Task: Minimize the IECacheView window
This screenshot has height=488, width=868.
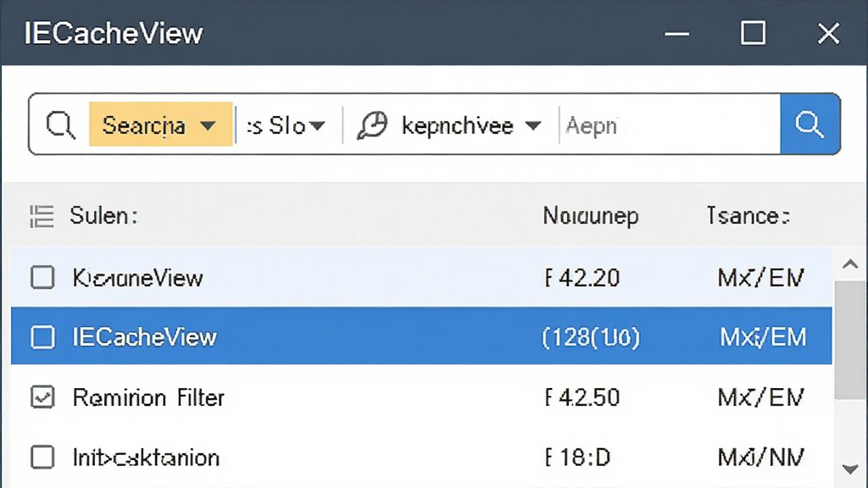Action: tap(676, 34)
